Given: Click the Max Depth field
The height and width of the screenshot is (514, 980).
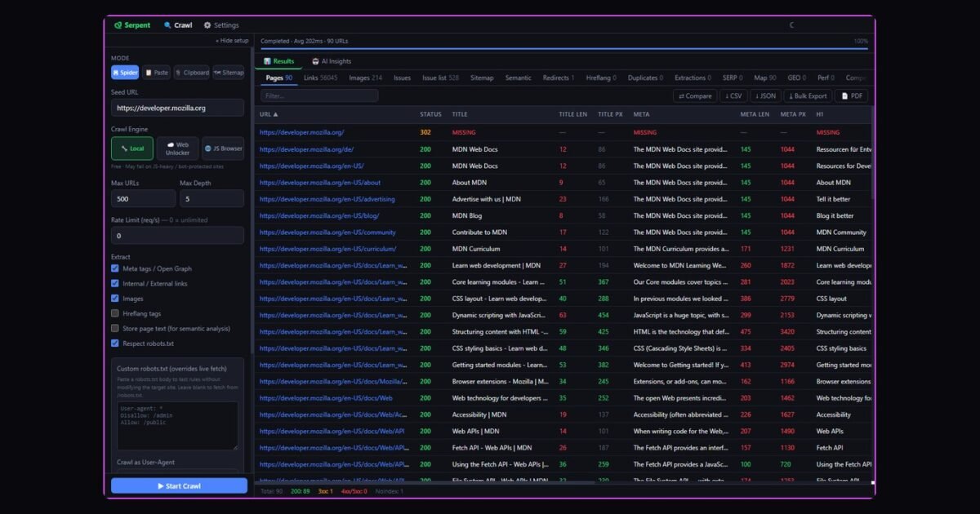Looking at the screenshot, I should (x=212, y=198).
